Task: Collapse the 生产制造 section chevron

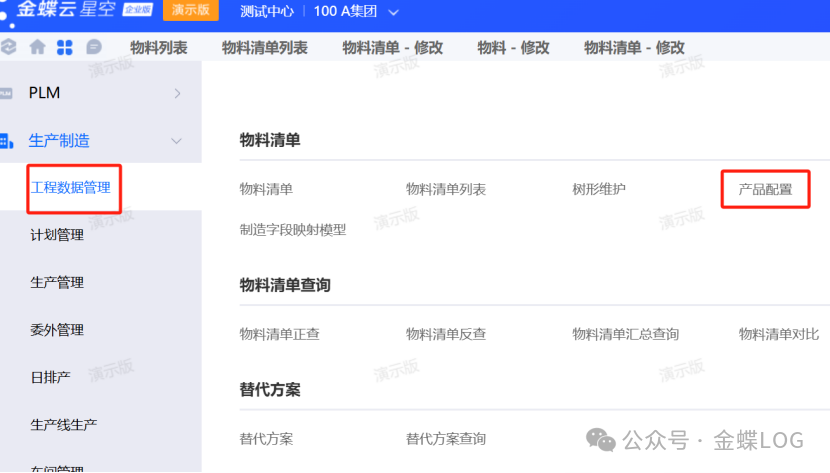Action: pyautogui.click(x=177, y=141)
